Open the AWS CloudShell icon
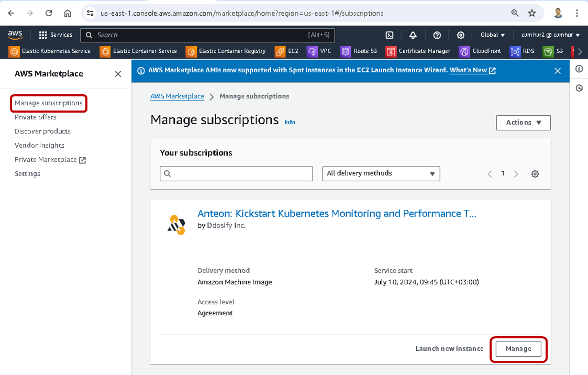 (390, 35)
